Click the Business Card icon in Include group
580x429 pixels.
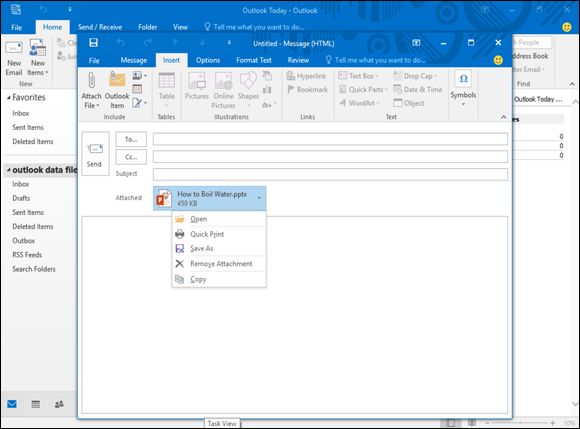137,75
